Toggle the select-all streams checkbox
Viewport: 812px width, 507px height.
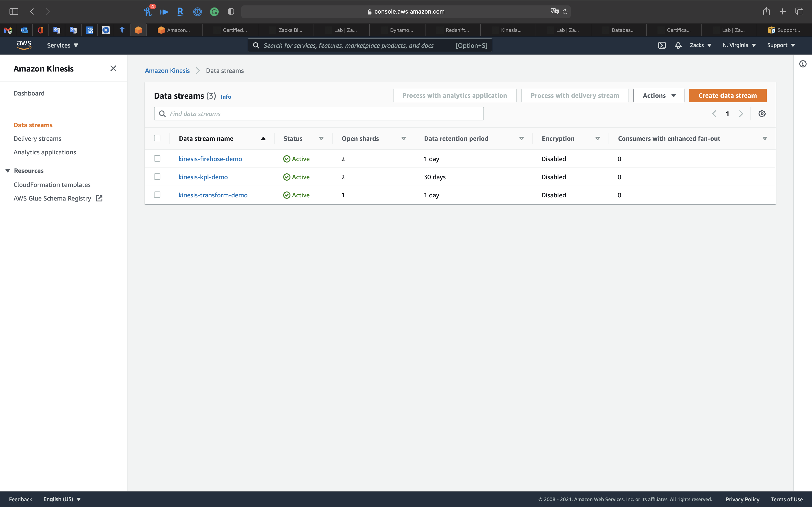pos(157,138)
